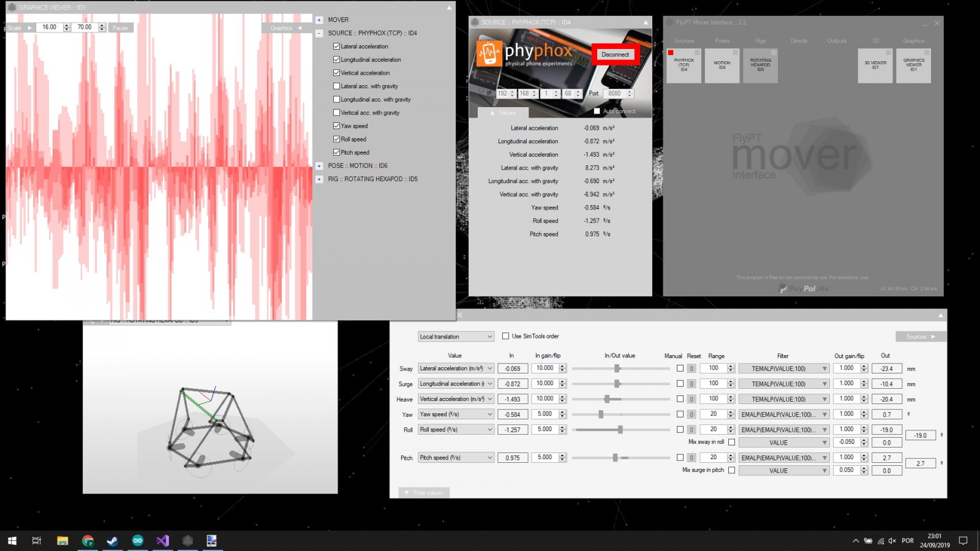This screenshot has height=551, width=980.
Task: Open the Local translation dropdown
Action: pyautogui.click(x=456, y=337)
